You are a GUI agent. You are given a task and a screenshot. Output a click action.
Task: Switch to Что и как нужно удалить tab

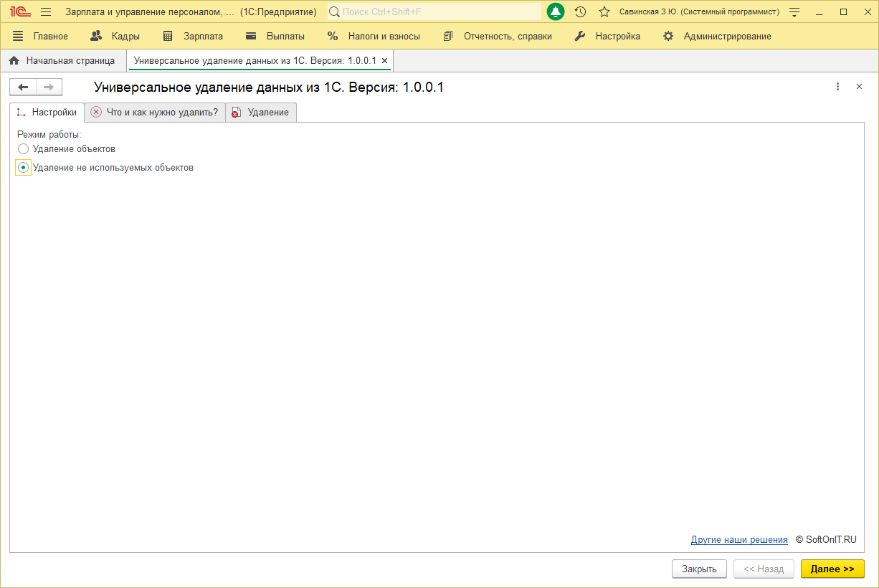pos(155,113)
